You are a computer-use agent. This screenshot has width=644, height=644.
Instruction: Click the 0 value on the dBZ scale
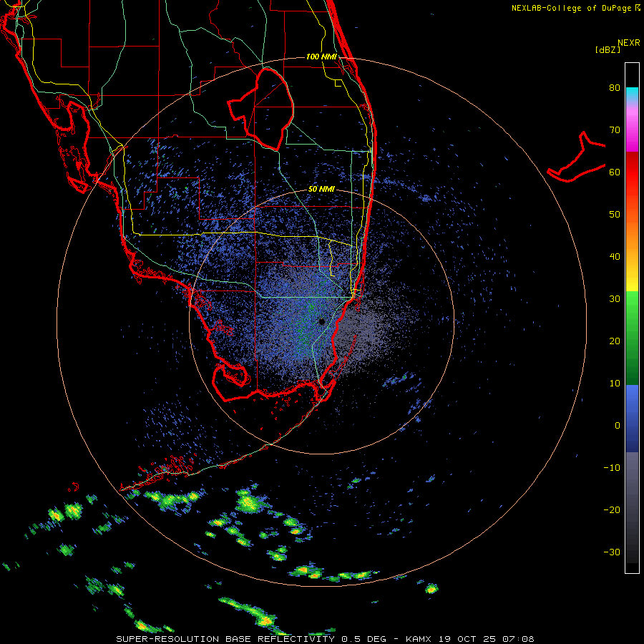618,426
